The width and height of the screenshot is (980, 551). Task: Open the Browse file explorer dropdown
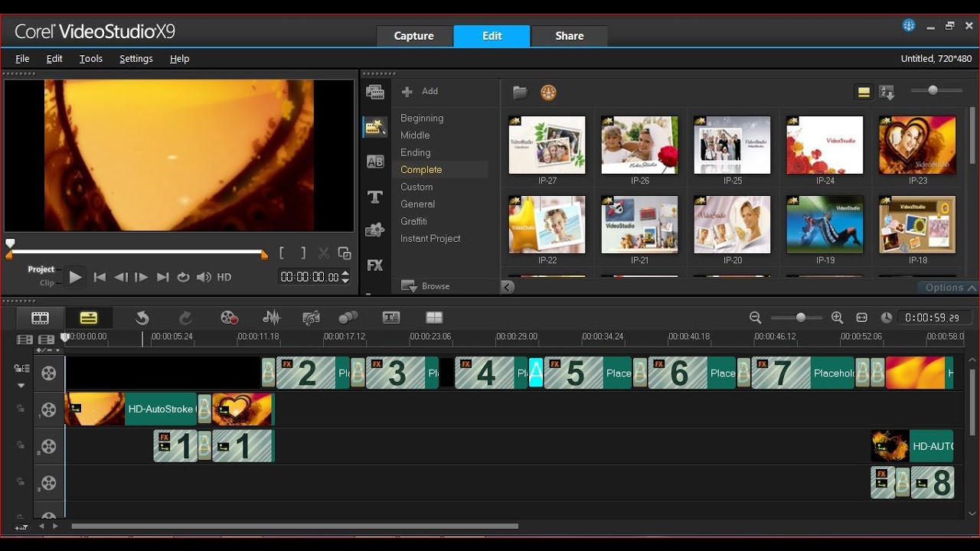tap(426, 286)
